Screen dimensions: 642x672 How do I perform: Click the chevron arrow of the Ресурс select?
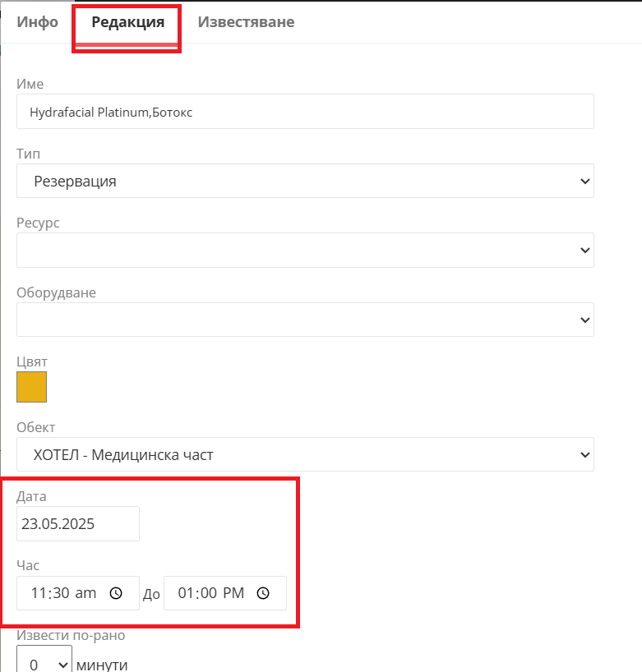pyautogui.click(x=585, y=251)
